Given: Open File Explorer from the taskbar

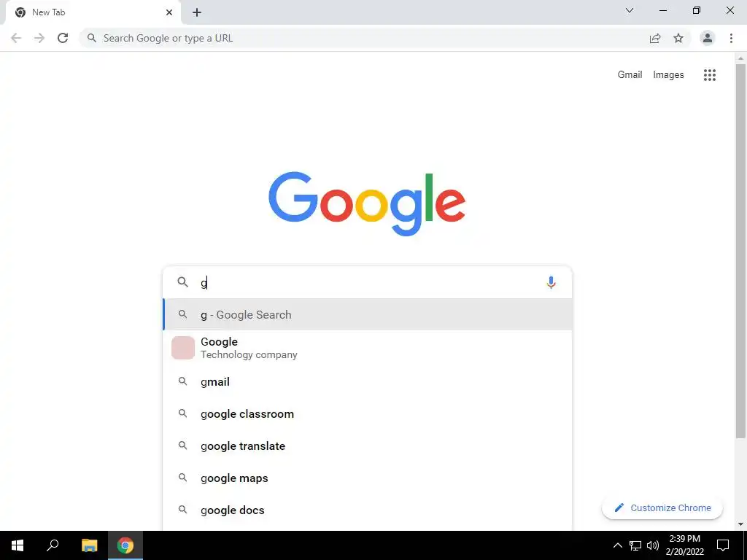Looking at the screenshot, I should click(x=89, y=545).
